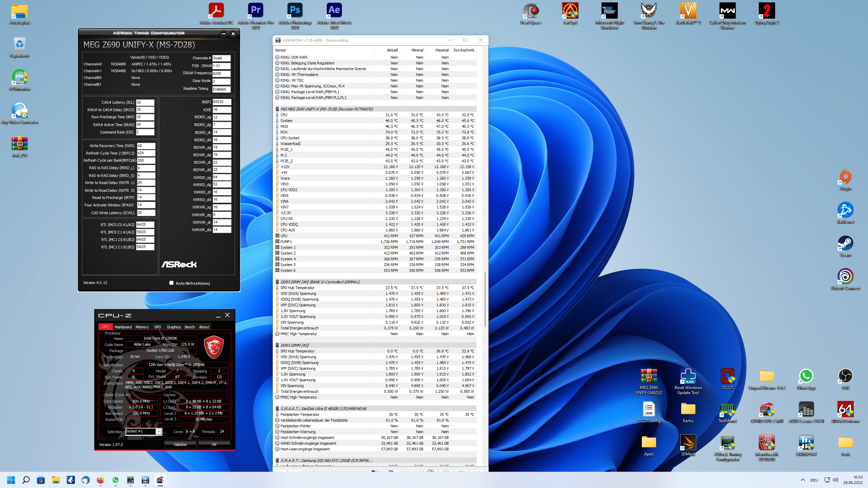868x488 pixels.
Task: Click HWiNFO Maximal column header
Action: 438,50
